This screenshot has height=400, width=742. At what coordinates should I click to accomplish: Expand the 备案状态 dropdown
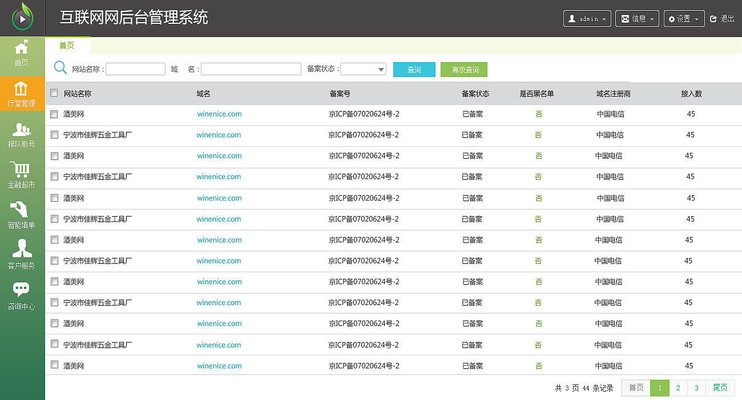pyautogui.click(x=364, y=69)
